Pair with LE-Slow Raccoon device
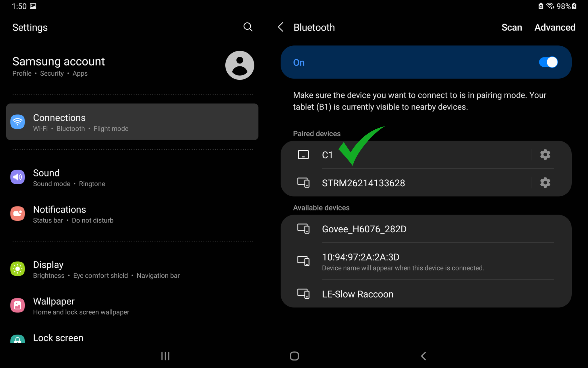The height and width of the screenshot is (368, 588). point(357,294)
